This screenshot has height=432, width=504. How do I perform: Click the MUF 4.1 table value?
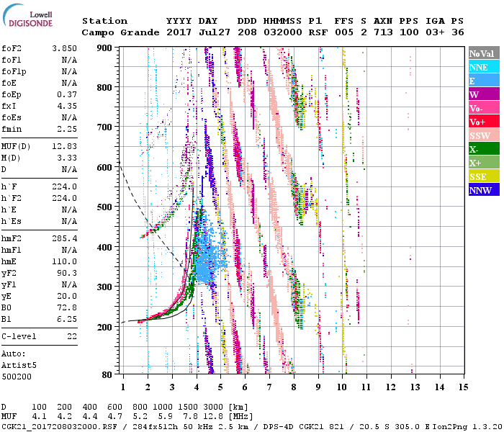click(x=39, y=417)
